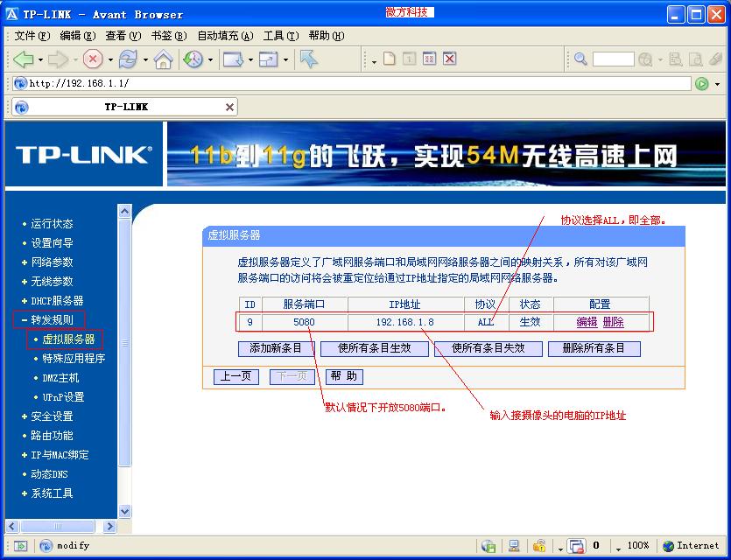Click the sidebar toggle icon in status bar
Image resolution: width=731 pixels, height=560 pixels.
tap(20, 545)
